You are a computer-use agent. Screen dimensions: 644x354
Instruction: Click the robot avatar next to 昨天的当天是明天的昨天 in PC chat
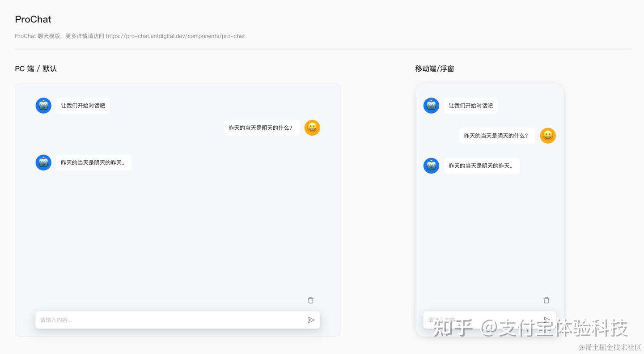43,162
